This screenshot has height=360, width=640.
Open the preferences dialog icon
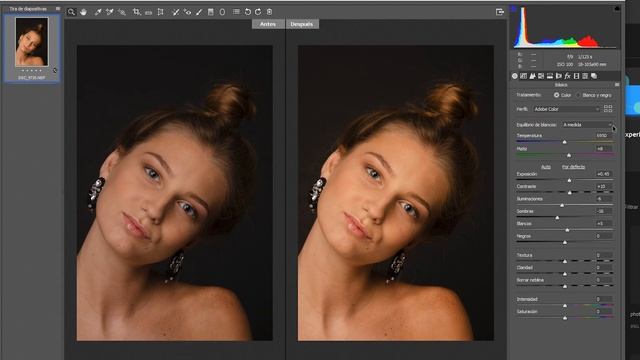(236, 12)
